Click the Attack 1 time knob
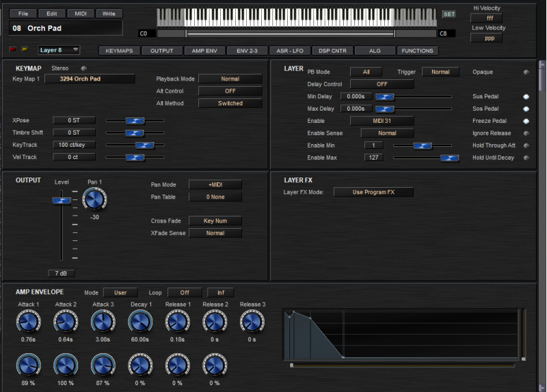 tap(28, 321)
